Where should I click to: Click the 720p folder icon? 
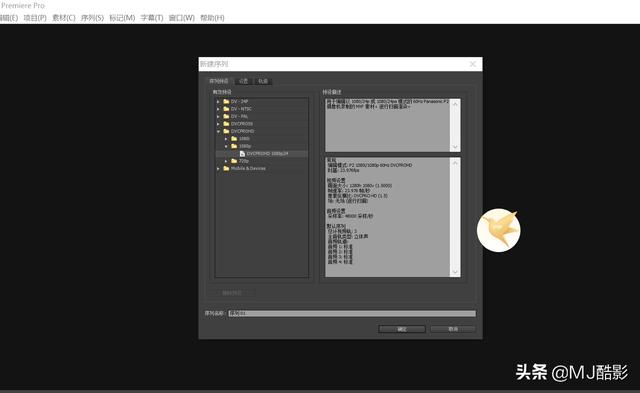(x=234, y=161)
